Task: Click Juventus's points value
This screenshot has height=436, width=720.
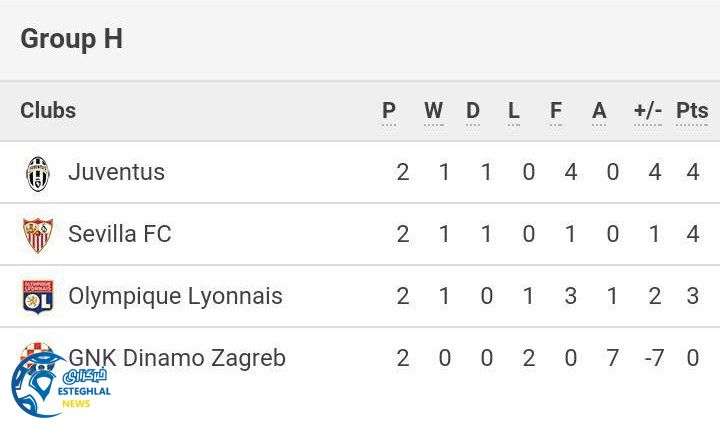Action: tap(693, 172)
